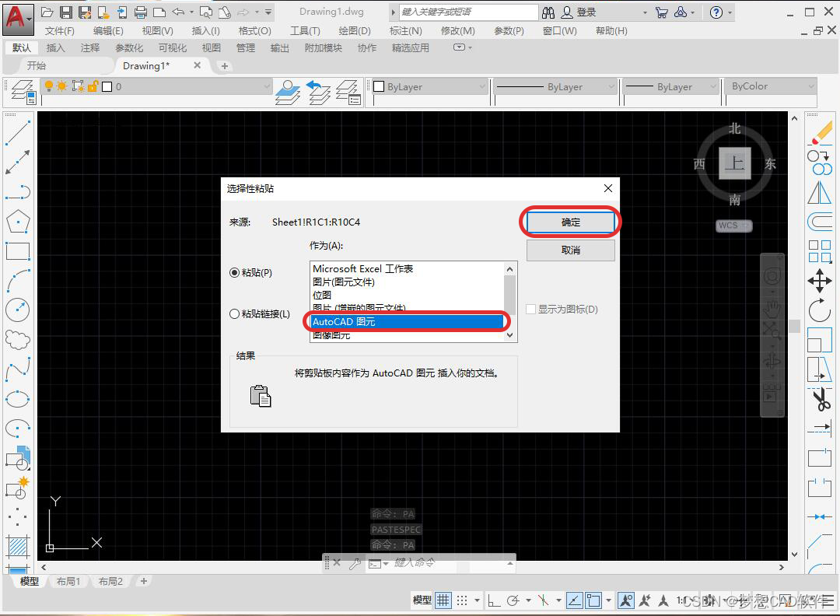This screenshot has height=616, width=840.
Task: Expand the command line history arrow
Action: (510, 563)
